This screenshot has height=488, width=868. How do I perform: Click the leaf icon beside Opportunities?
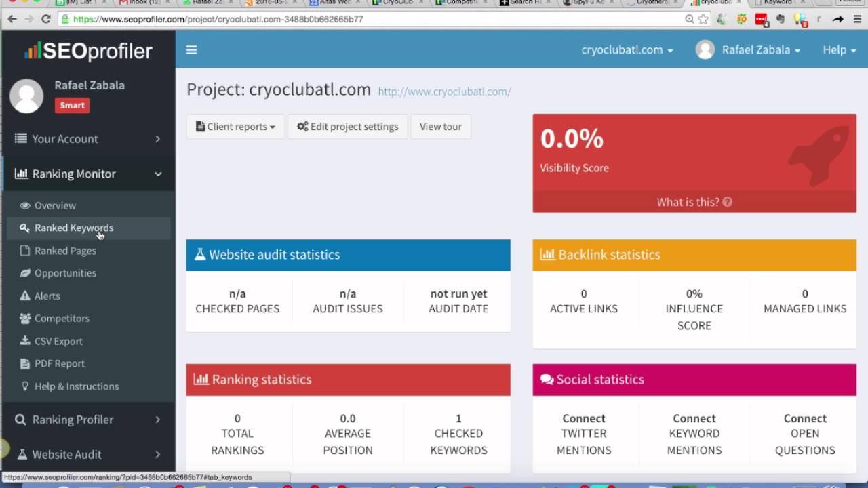(25, 273)
